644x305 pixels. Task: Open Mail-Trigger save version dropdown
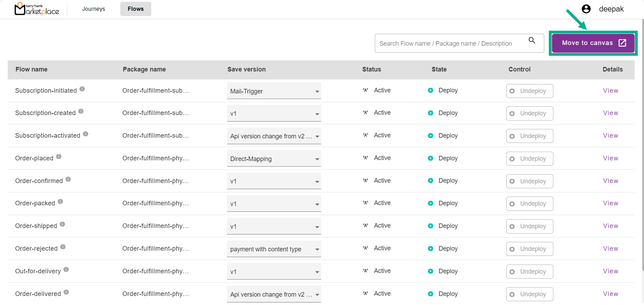coord(274,91)
